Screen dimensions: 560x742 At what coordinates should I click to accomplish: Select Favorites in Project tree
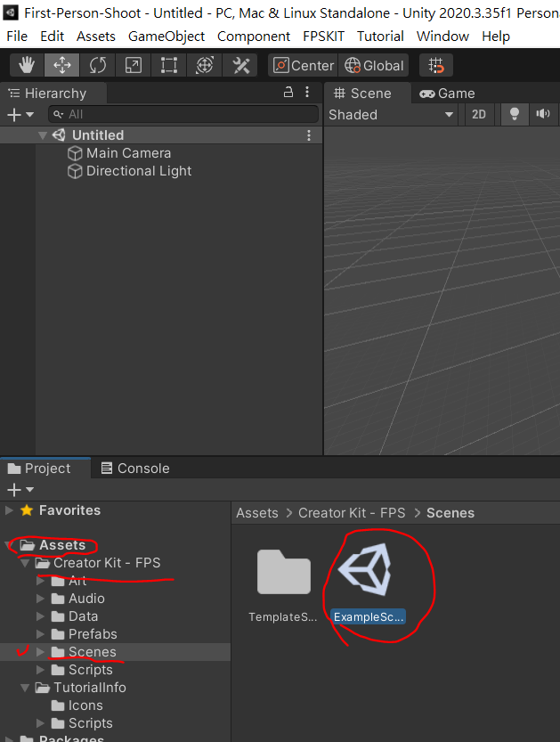(x=69, y=510)
